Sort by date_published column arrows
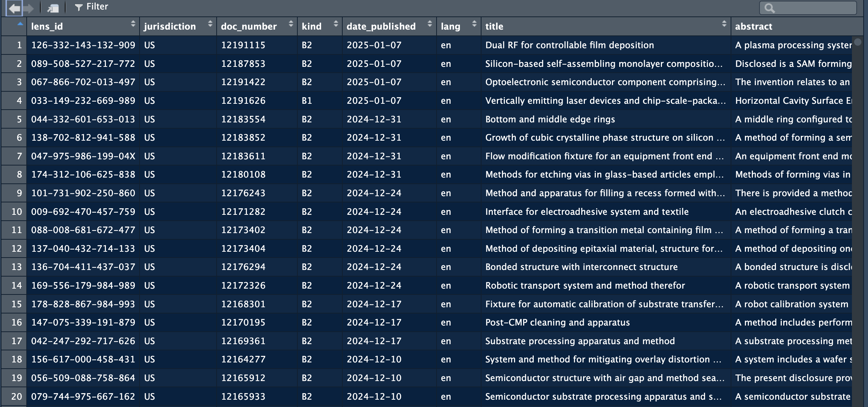This screenshot has width=868, height=407. point(430,24)
